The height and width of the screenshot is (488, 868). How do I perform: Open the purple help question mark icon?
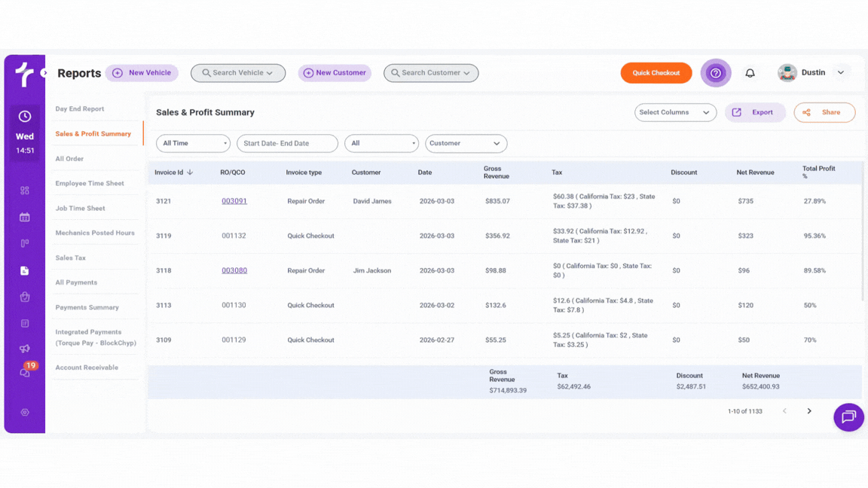pos(716,73)
